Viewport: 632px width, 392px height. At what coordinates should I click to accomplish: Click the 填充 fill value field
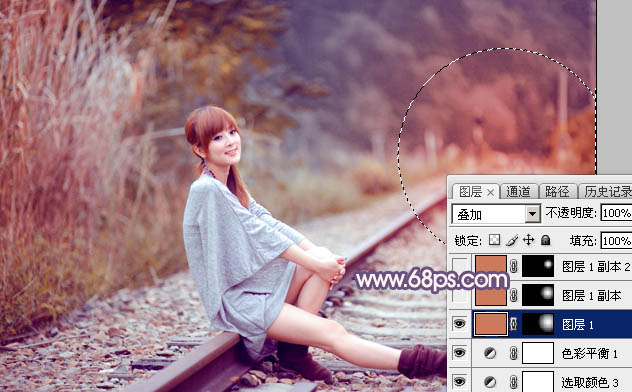tap(616, 241)
